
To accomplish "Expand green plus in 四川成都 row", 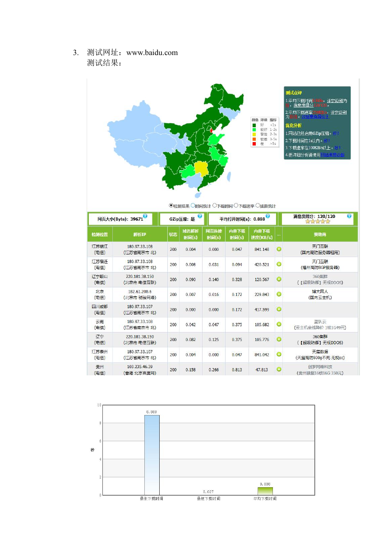I will pos(279,309).
